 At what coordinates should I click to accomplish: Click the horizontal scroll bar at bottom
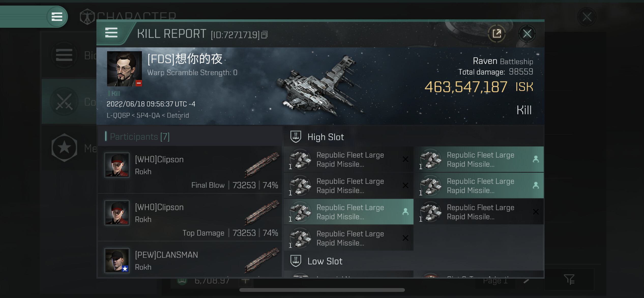[x=322, y=290]
